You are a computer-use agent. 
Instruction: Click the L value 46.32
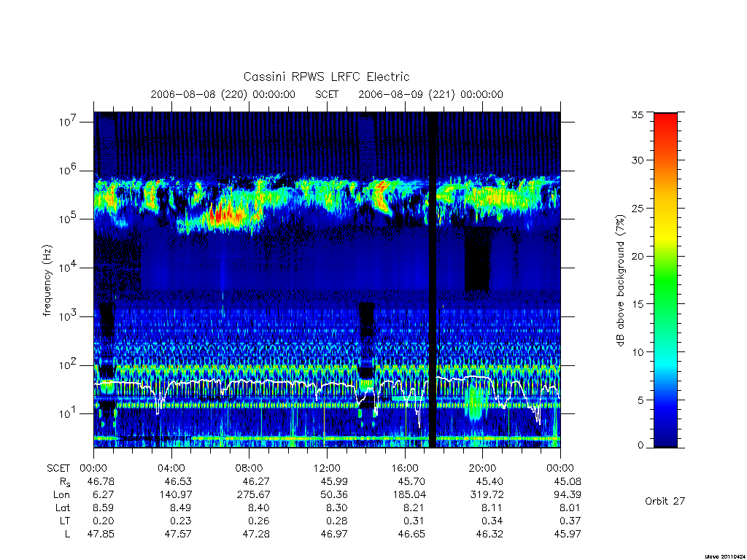click(x=489, y=534)
